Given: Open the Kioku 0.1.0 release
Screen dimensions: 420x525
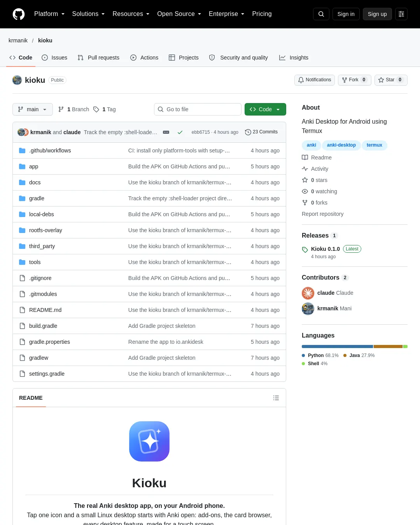Looking at the screenshot, I should [x=325, y=249].
